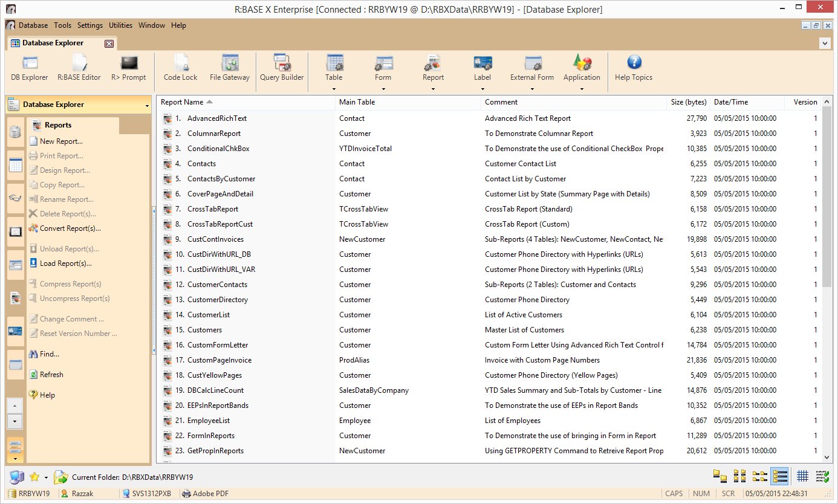Screen dimensions: 838x504
Task: Open the Utilities menu
Action: pyautogui.click(x=120, y=25)
